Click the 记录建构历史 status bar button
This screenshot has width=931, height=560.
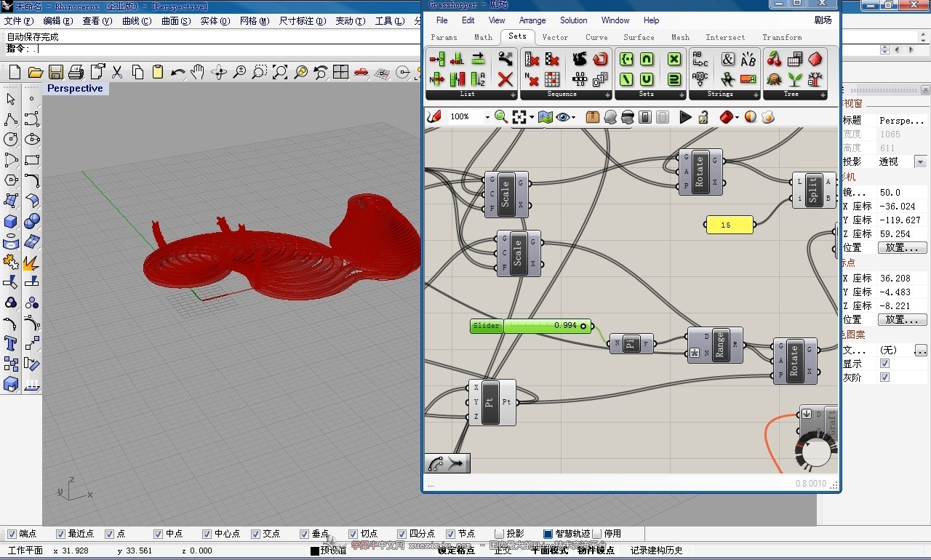tap(657, 551)
